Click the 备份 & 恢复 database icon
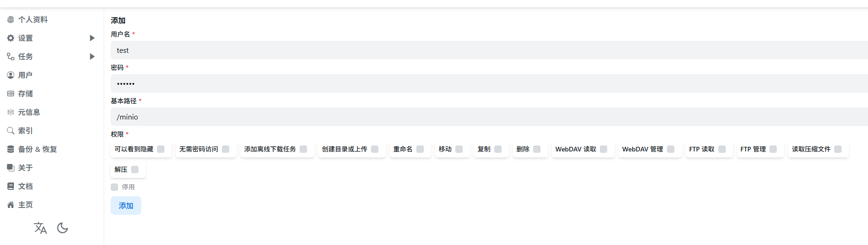This screenshot has width=868, height=245. (11, 149)
